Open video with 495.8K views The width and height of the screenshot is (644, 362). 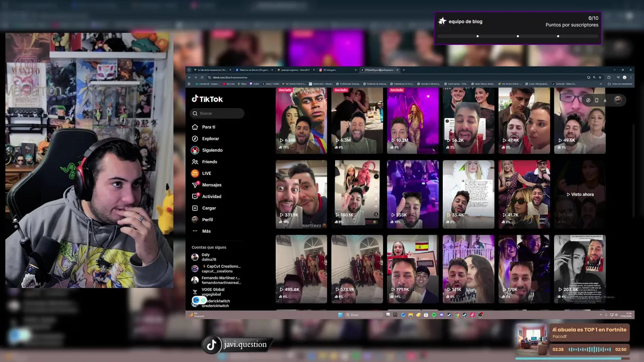pyautogui.click(x=301, y=269)
